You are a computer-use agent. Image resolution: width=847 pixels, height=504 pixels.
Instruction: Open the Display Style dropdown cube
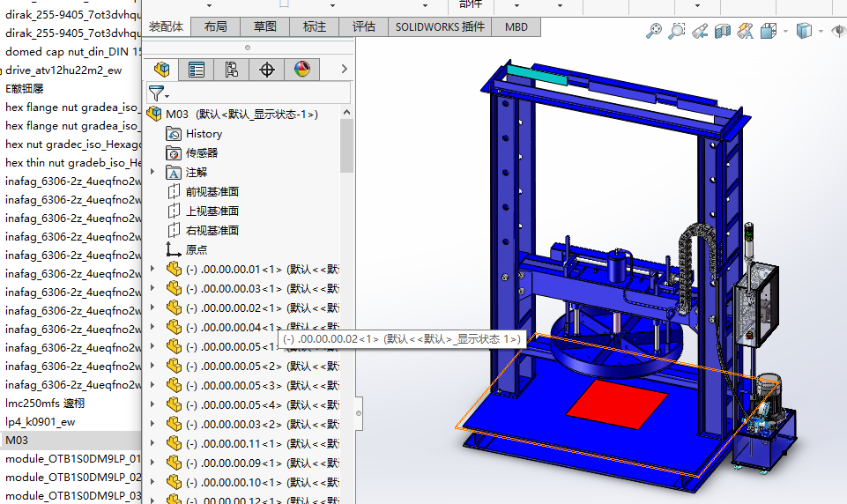pos(804,31)
